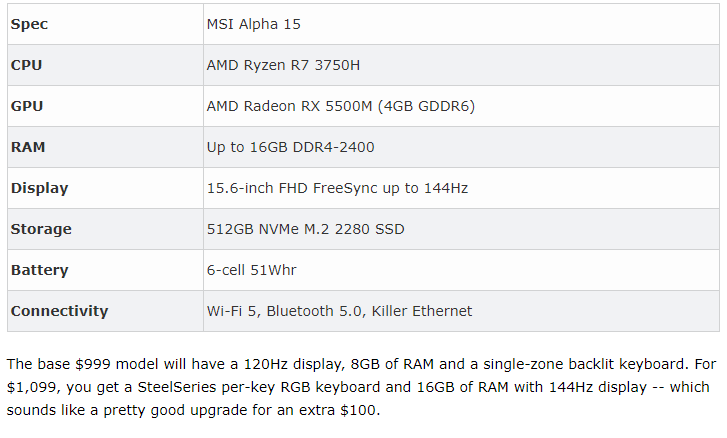Click the Battery row label

pyautogui.click(x=40, y=270)
